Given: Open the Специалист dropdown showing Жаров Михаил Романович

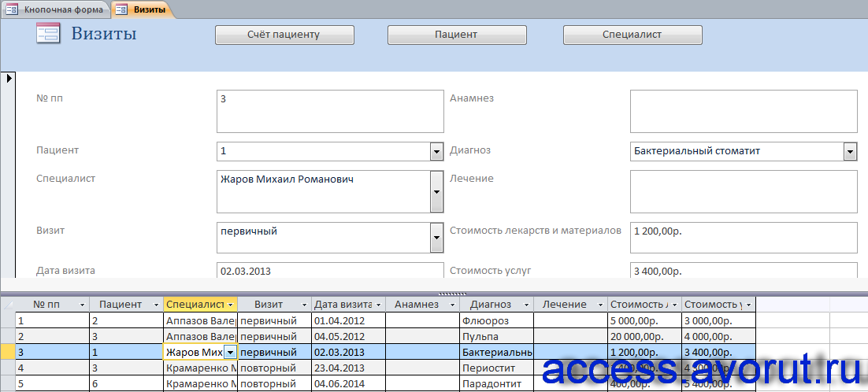Looking at the screenshot, I should point(437,191).
